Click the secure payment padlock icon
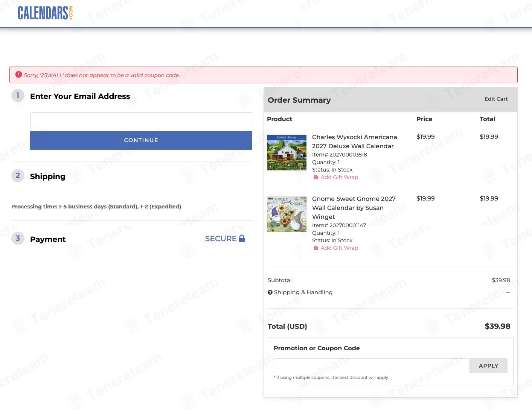 click(x=242, y=238)
